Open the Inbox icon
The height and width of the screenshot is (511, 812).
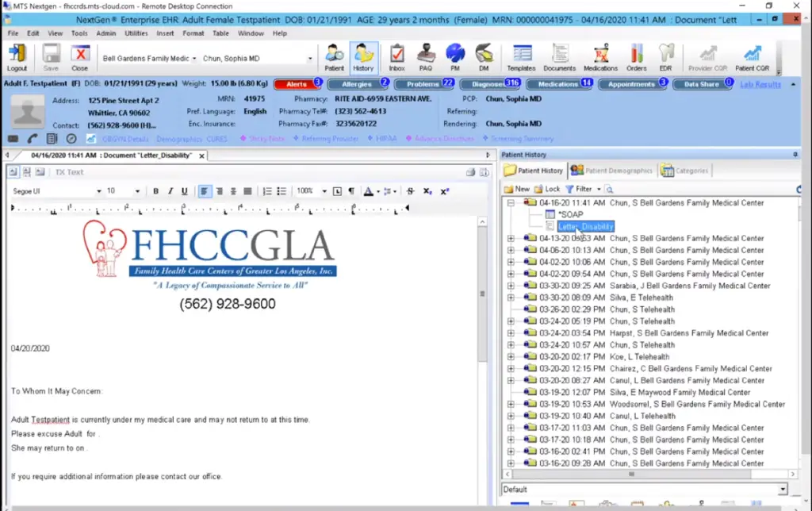point(396,57)
